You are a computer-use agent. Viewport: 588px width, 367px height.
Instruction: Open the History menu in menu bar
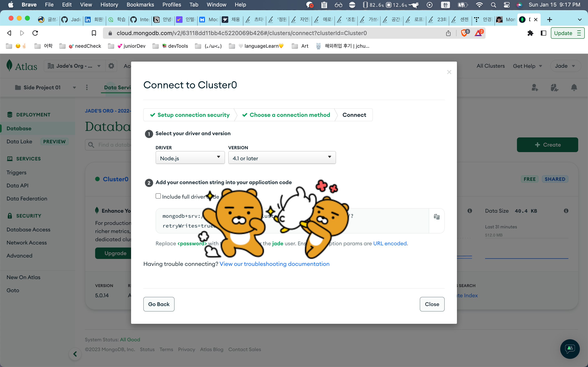point(109,5)
